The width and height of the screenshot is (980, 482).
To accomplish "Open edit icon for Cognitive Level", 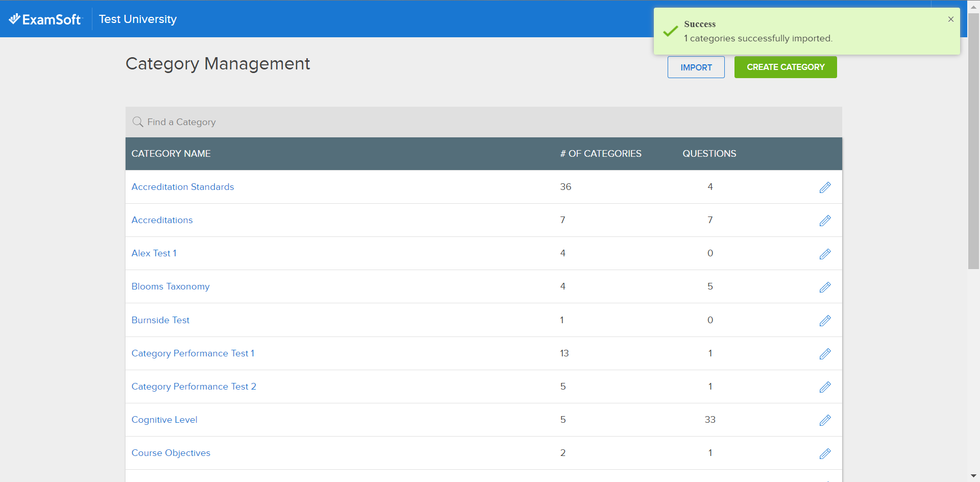I will (x=825, y=420).
